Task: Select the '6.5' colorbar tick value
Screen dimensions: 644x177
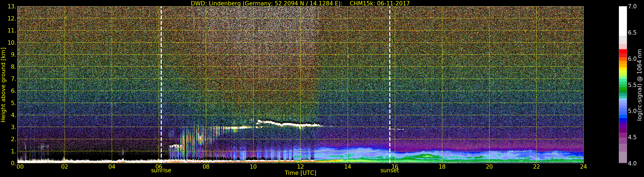Action: [632, 33]
